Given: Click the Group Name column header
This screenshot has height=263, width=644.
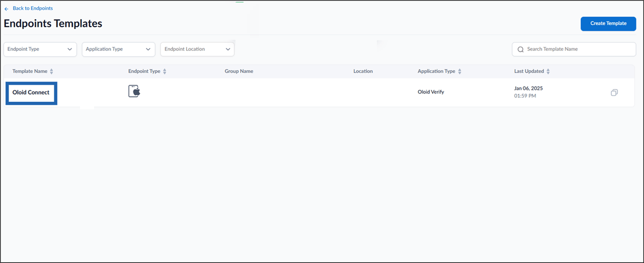Looking at the screenshot, I should tap(239, 72).
